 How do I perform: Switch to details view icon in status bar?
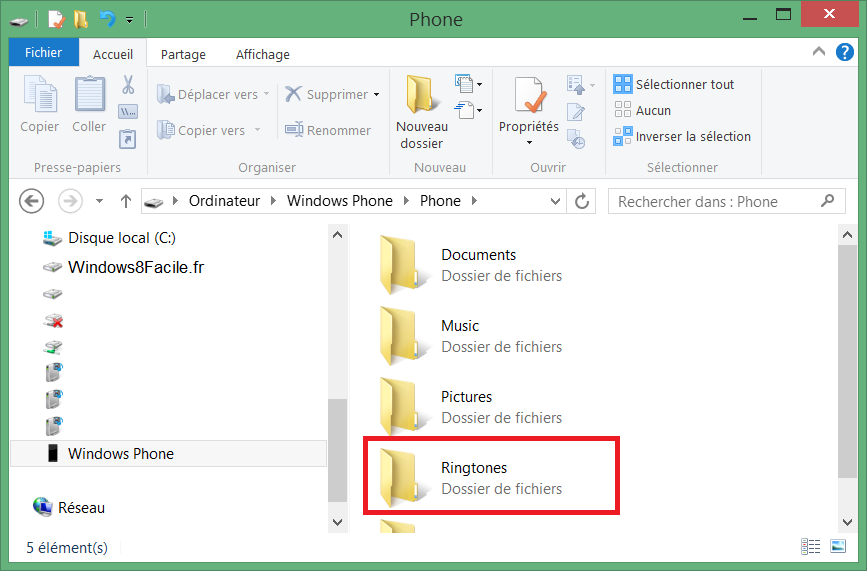[x=811, y=547]
